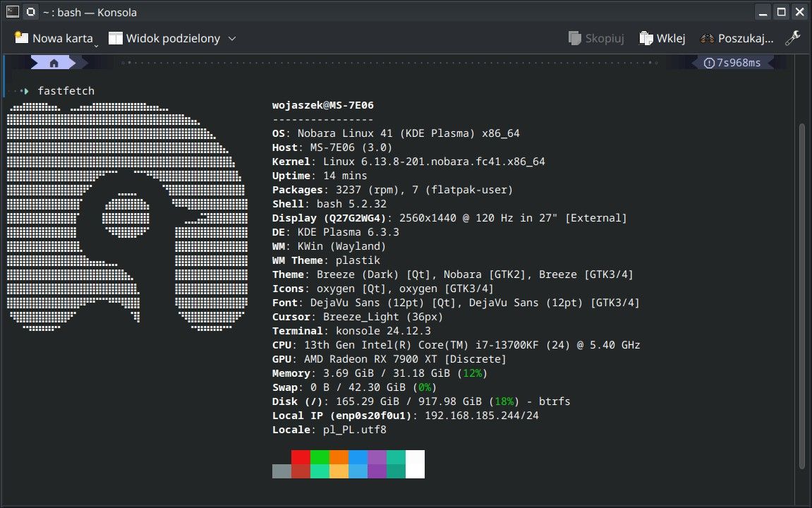The height and width of the screenshot is (508, 812).
Task: Click the DE value "KDE Plasma 6.3.3"
Action: tap(349, 232)
